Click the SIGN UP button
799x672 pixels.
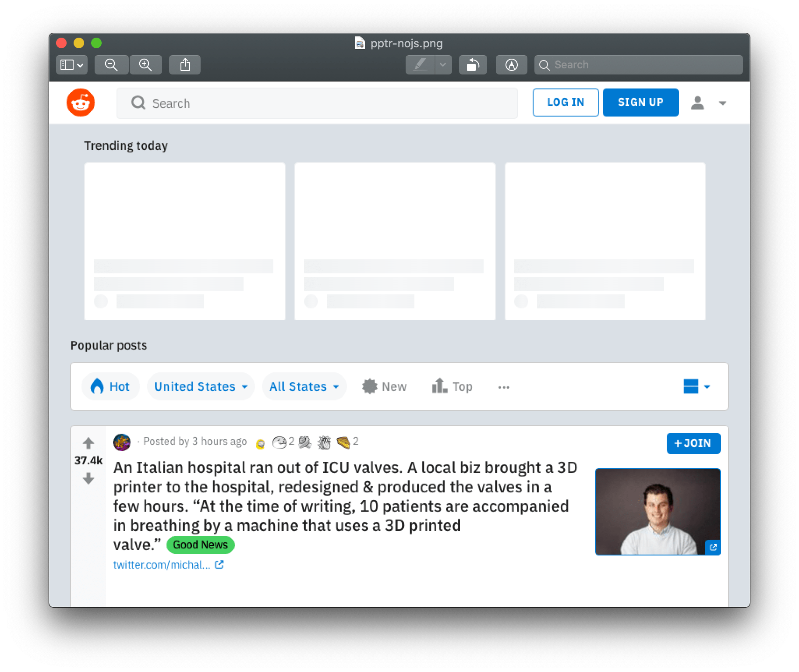pos(640,103)
